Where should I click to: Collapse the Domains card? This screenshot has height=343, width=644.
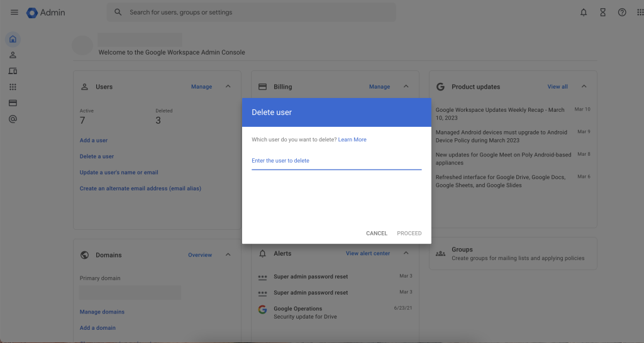coord(228,255)
